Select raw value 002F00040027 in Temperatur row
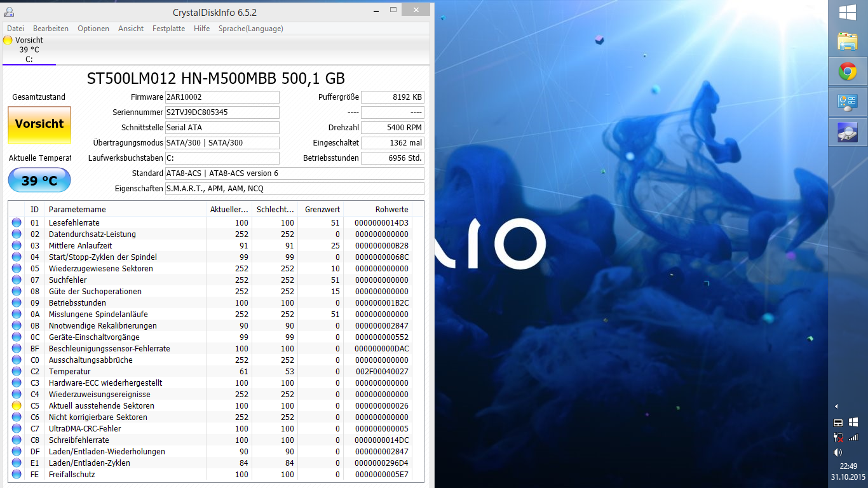 tap(382, 372)
